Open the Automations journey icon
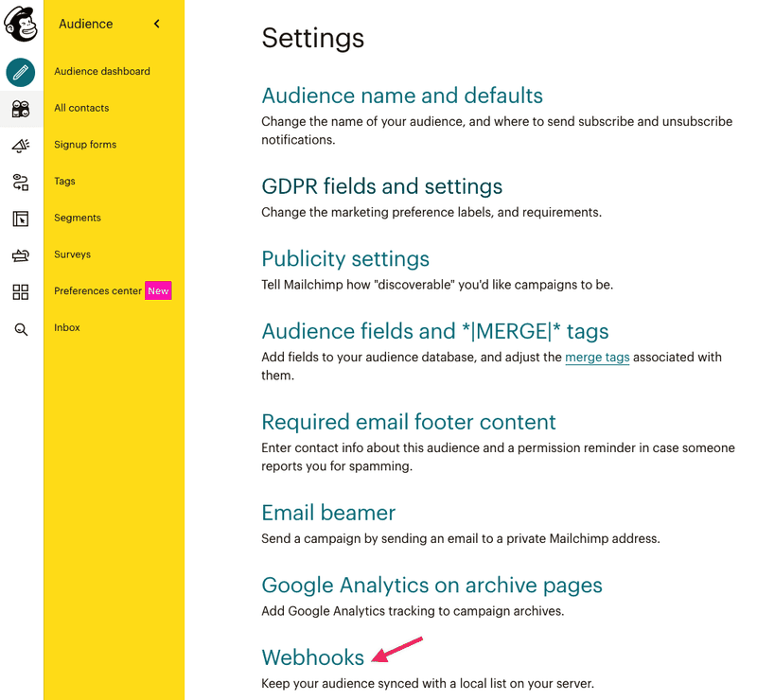Image resolution: width=757 pixels, height=700 pixels. click(21, 182)
